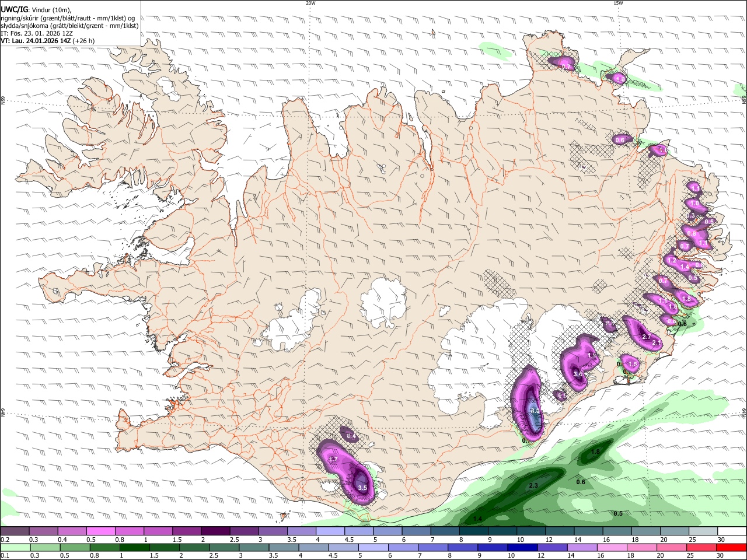Pick the darkest purple swatch between 2 and 2.5

tap(215, 531)
